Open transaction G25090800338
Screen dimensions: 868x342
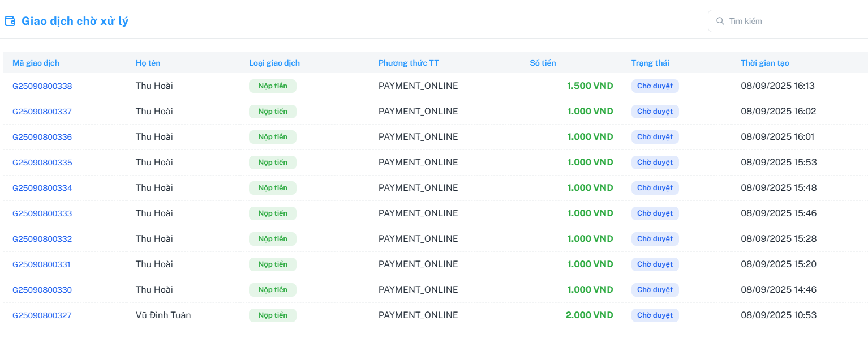(42, 86)
